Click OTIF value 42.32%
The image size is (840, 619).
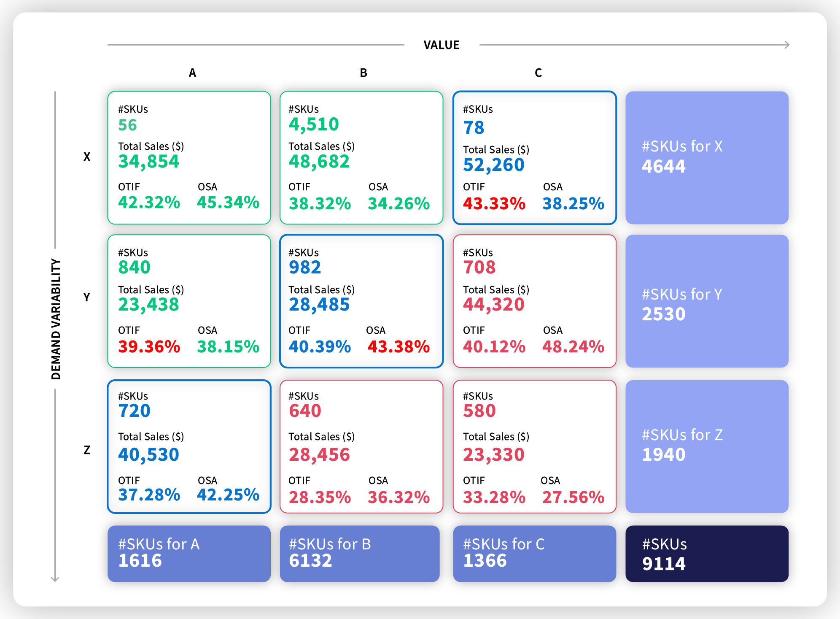149,203
